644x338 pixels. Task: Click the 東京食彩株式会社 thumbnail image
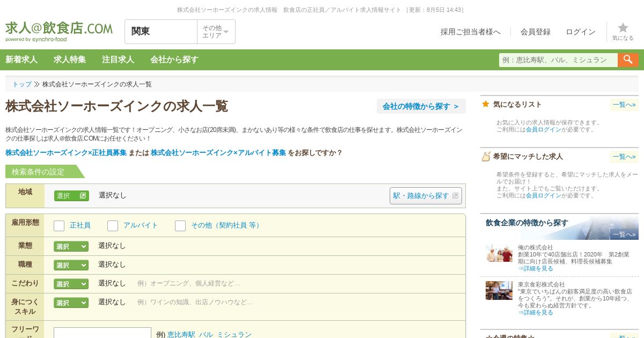pos(499,290)
